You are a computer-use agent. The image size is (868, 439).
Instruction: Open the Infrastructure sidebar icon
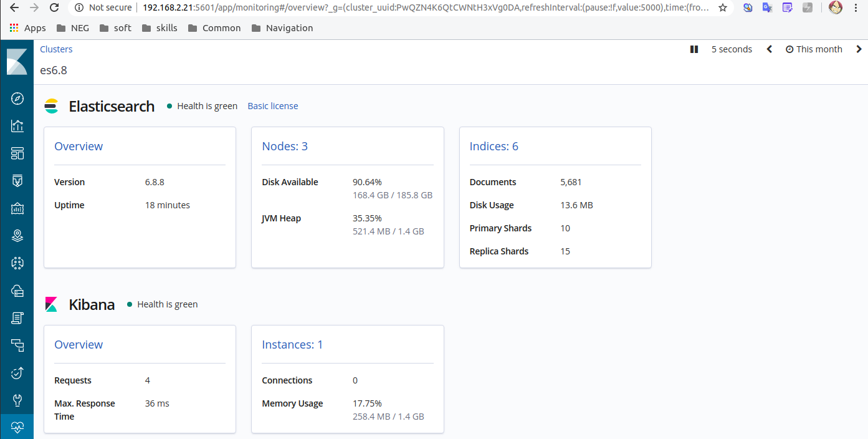tap(17, 291)
